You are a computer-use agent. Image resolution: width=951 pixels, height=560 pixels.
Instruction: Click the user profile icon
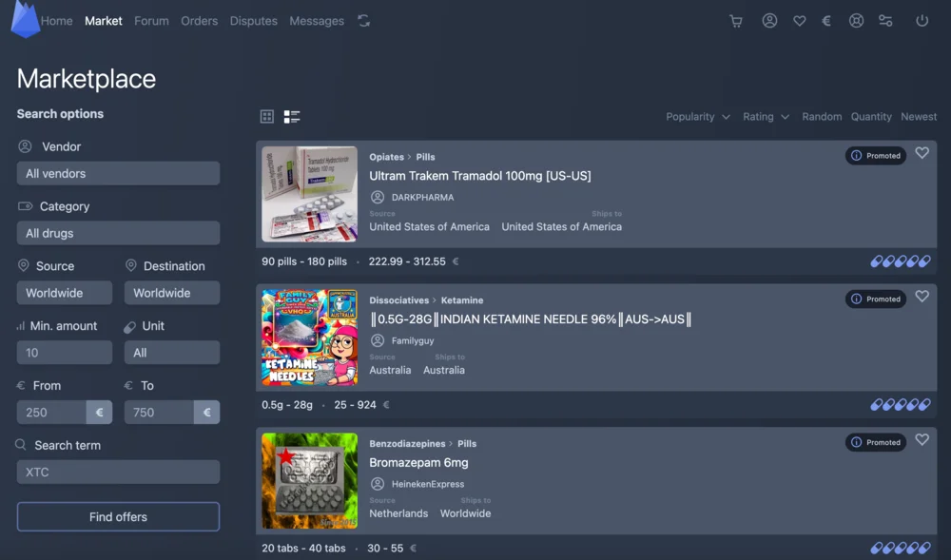[769, 21]
